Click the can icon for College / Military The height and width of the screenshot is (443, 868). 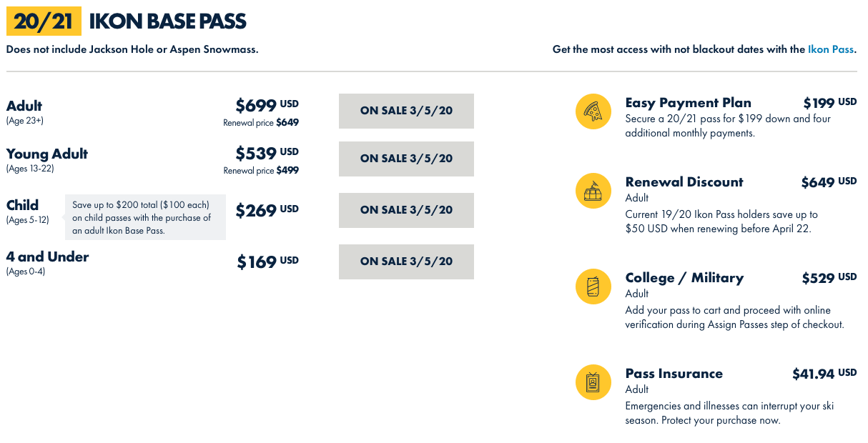click(x=593, y=287)
